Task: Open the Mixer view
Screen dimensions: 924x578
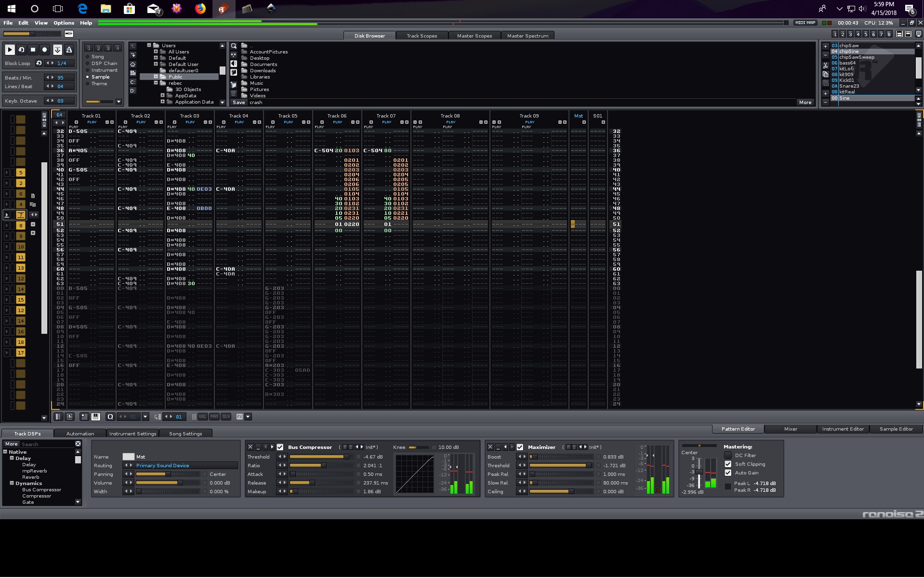Action: [790, 429]
